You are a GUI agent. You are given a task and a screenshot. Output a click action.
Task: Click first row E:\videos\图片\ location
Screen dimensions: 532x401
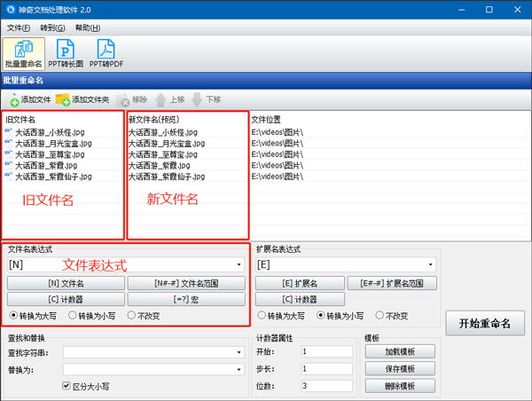click(278, 132)
